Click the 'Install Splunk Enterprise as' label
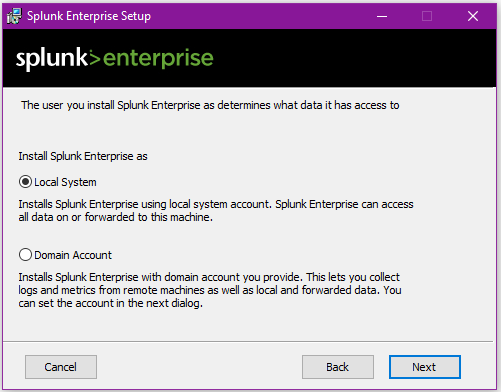Screen dimensions: 501x392 click(x=83, y=156)
